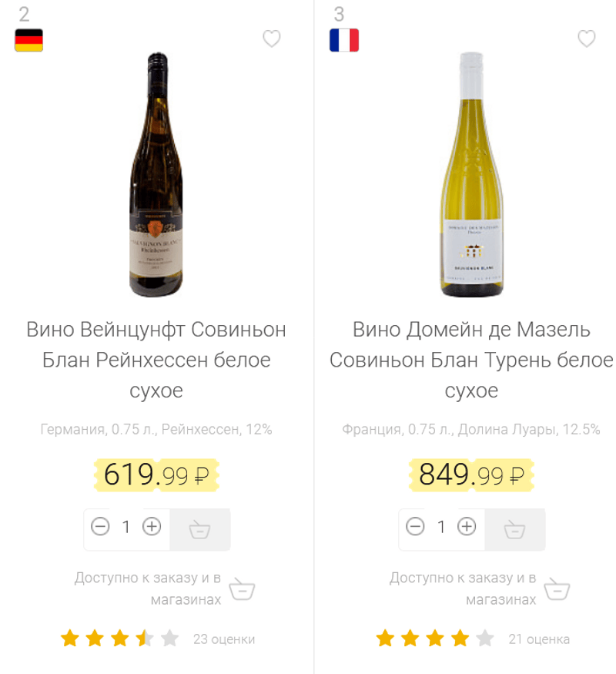Click the German wine bottle image
Screen dimensions: 616x674
[x=156, y=175]
